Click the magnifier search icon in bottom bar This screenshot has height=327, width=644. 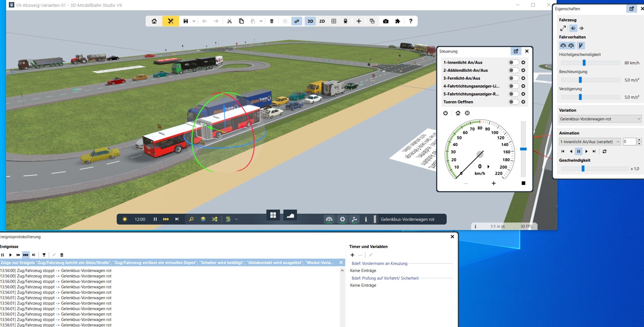click(191, 219)
